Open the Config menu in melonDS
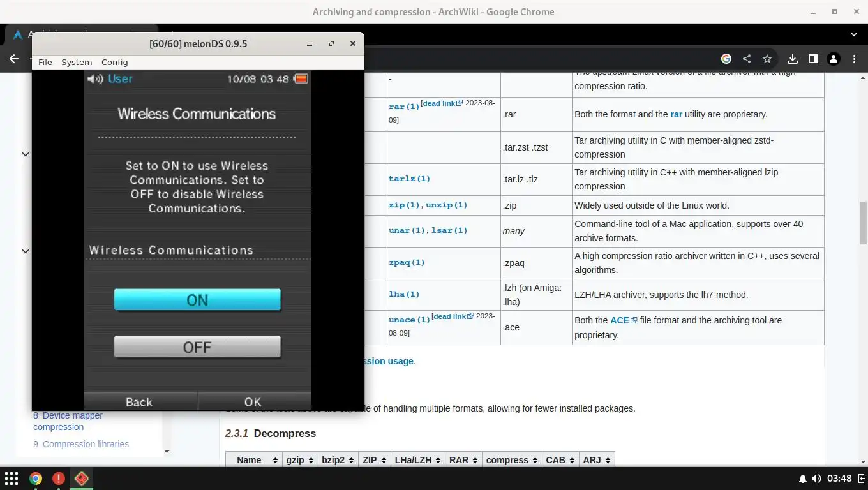The width and height of the screenshot is (868, 490). tap(114, 62)
